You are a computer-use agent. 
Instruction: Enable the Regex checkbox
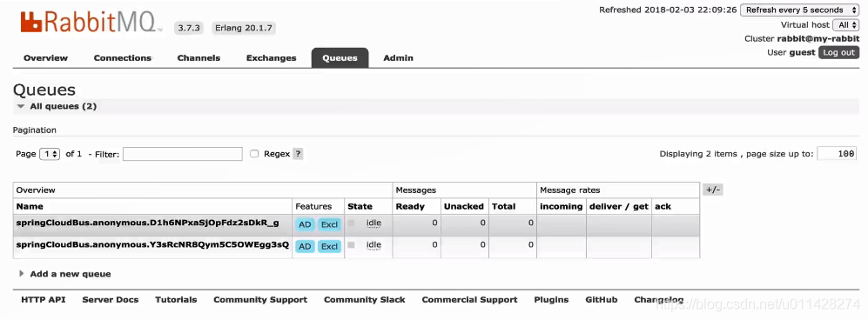tap(254, 154)
